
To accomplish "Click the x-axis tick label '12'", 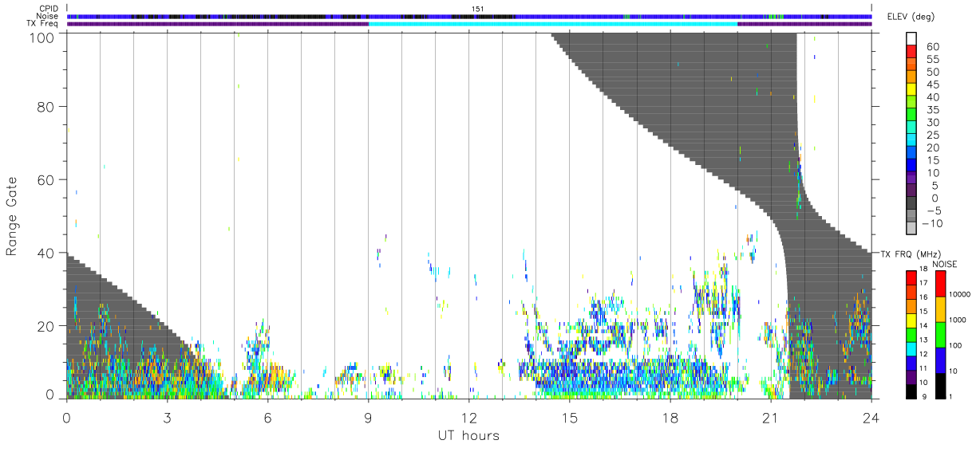I will coord(469,417).
